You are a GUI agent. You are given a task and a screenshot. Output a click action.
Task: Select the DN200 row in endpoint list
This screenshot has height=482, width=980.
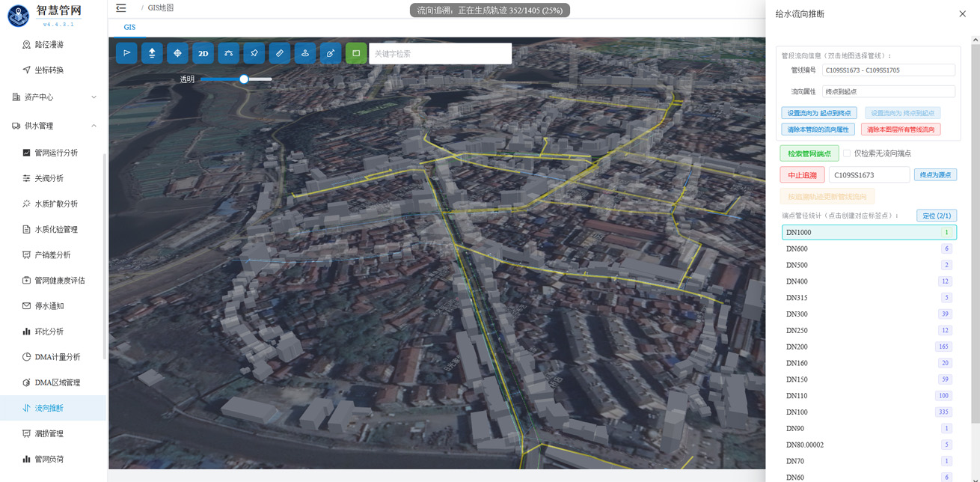(869, 347)
